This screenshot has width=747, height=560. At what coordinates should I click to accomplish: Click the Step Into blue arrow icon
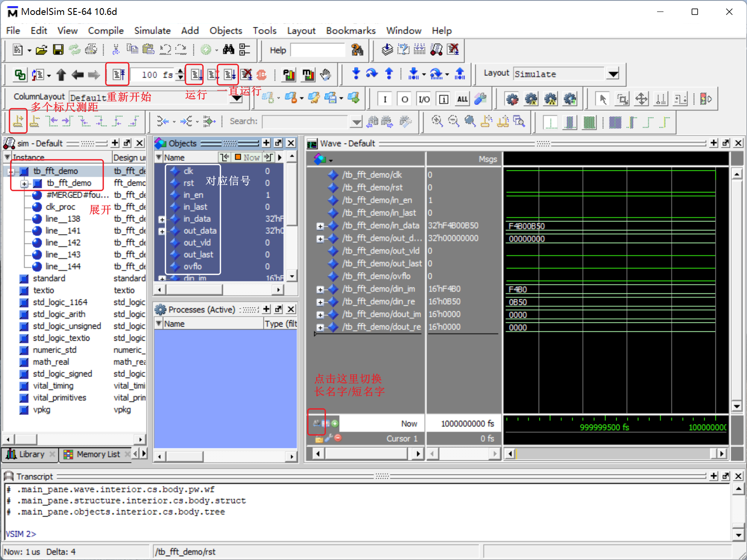(356, 74)
